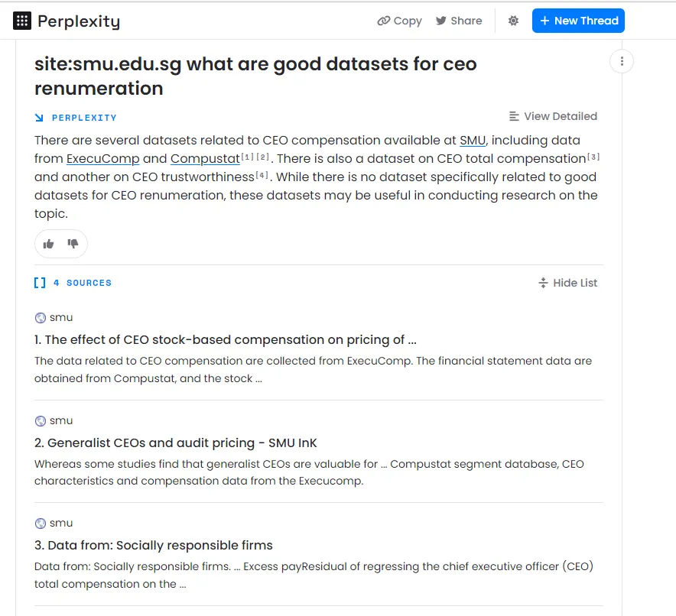Toggle the View Detailed answer mode
The height and width of the screenshot is (616, 676).
tap(553, 116)
